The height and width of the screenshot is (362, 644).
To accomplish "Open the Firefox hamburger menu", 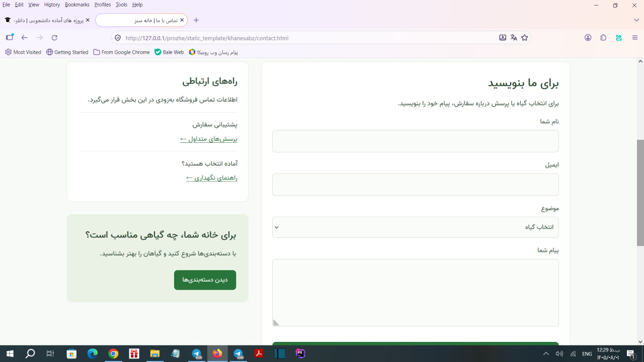I will tap(635, 38).
